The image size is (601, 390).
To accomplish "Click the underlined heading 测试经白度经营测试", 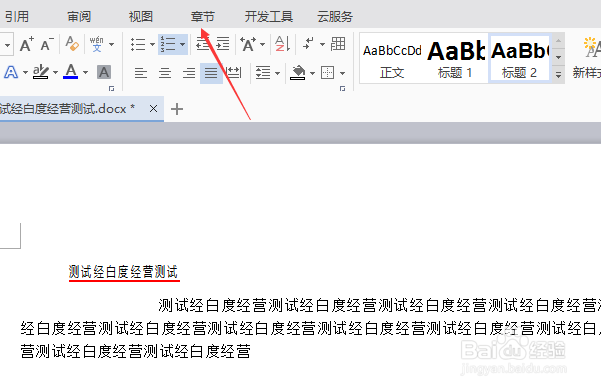I will pyautogui.click(x=123, y=272).
